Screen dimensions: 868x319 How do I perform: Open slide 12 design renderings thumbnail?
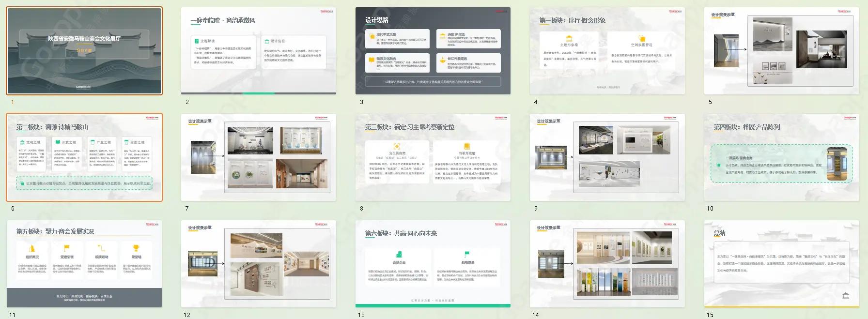(259, 264)
